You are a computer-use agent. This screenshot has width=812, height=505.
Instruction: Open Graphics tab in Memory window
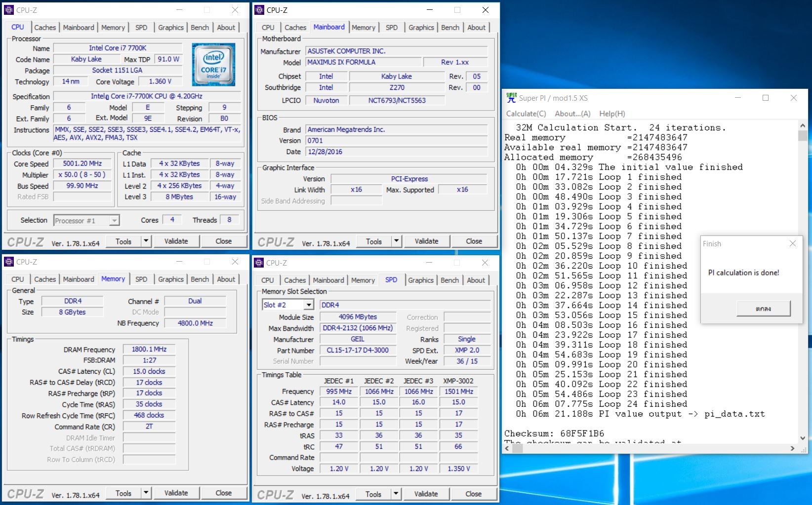(x=171, y=279)
